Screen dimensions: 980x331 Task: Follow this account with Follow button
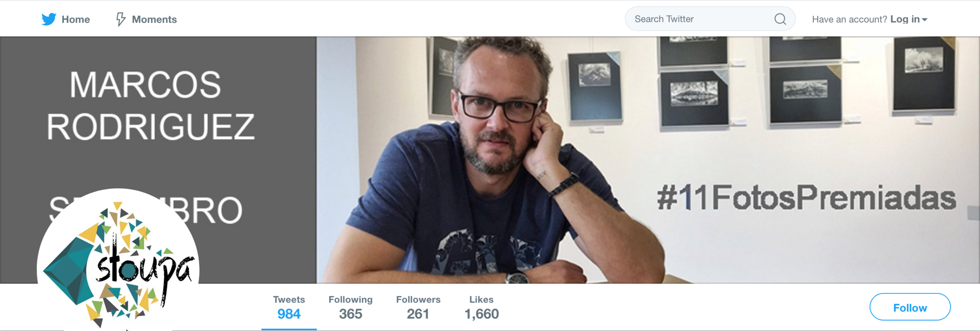point(910,307)
